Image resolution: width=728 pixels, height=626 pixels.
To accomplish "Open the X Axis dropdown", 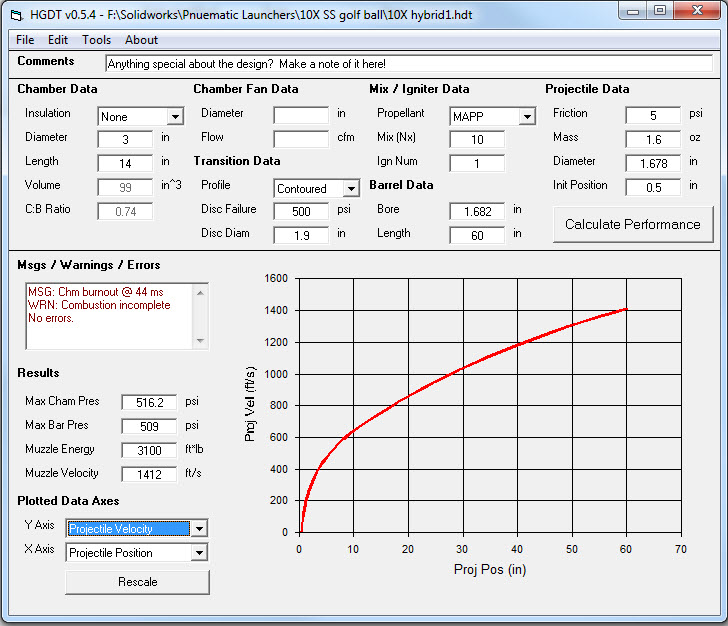I will (x=199, y=553).
